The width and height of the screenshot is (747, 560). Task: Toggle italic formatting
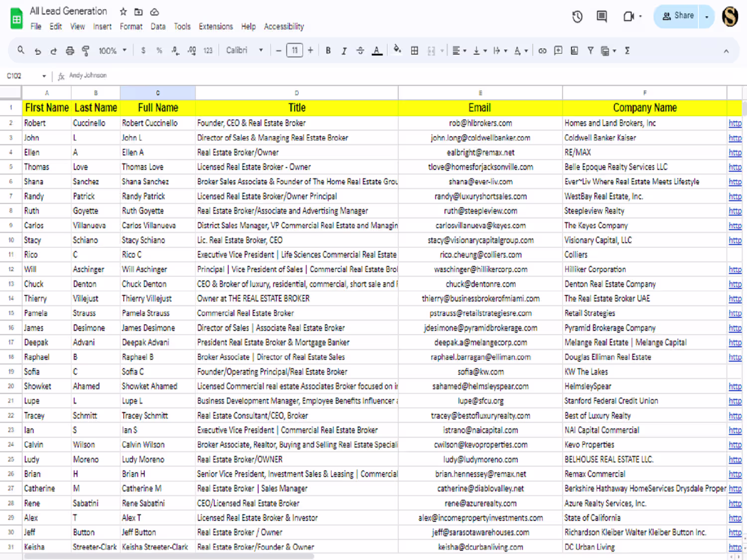[x=344, y=50]
